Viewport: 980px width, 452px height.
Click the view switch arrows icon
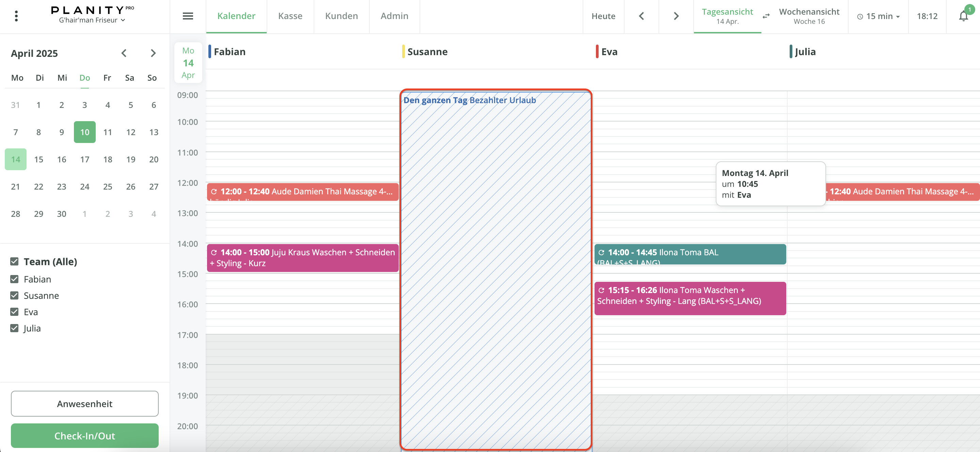click(x=766, y=16)
